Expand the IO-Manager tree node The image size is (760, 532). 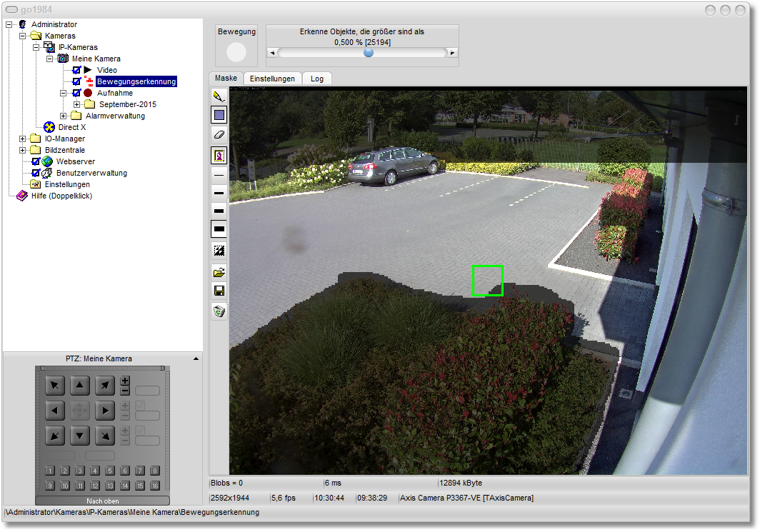point(23,139)
